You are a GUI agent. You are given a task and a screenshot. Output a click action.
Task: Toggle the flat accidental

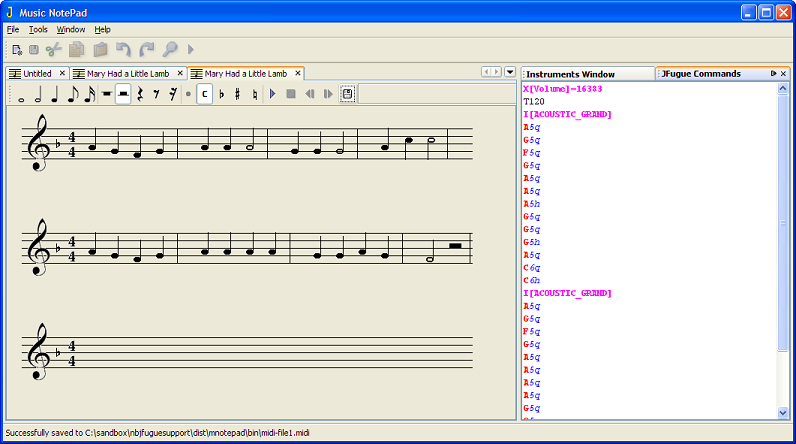221,94
